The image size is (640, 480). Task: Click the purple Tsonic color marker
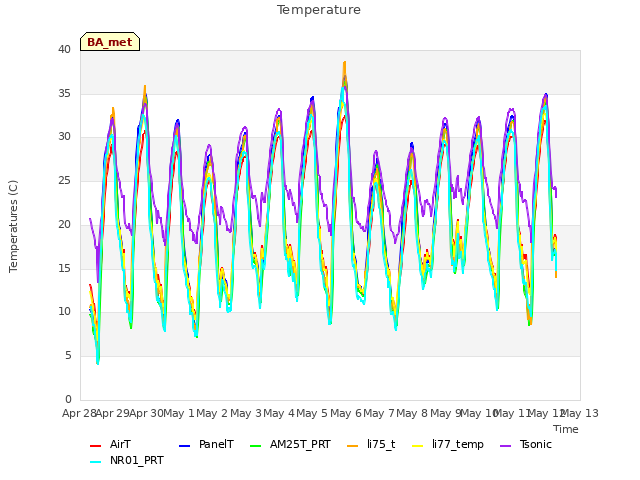pos(505,446)
